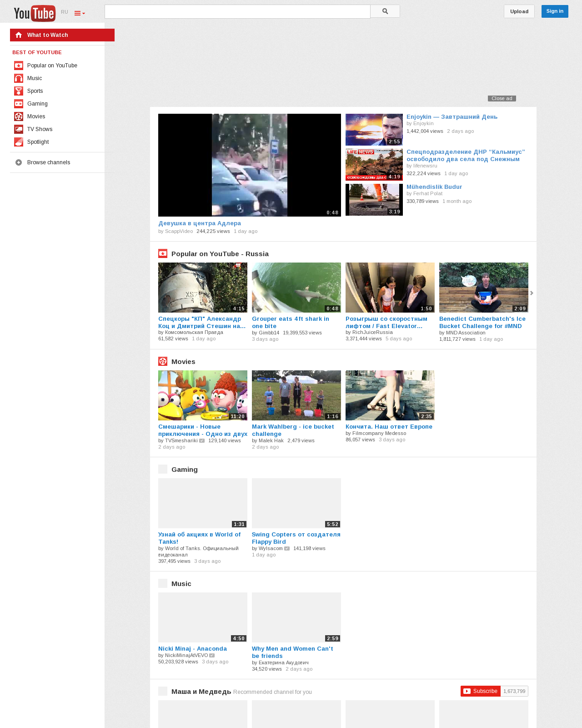This screenshot has width=582, height=728.
Task: Open Popular on YouTube sidebar link
Action: (52, 66)
